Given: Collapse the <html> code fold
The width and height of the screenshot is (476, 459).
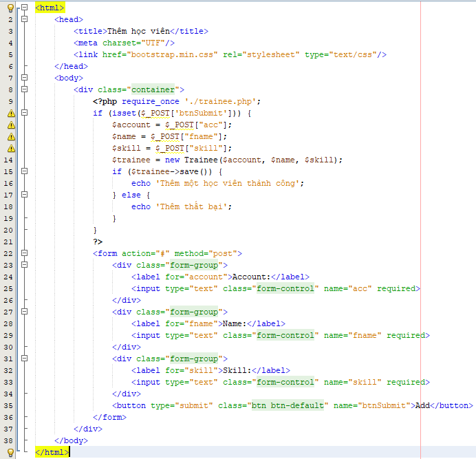Looking at the screenshot, I should [x=25, y=8].
